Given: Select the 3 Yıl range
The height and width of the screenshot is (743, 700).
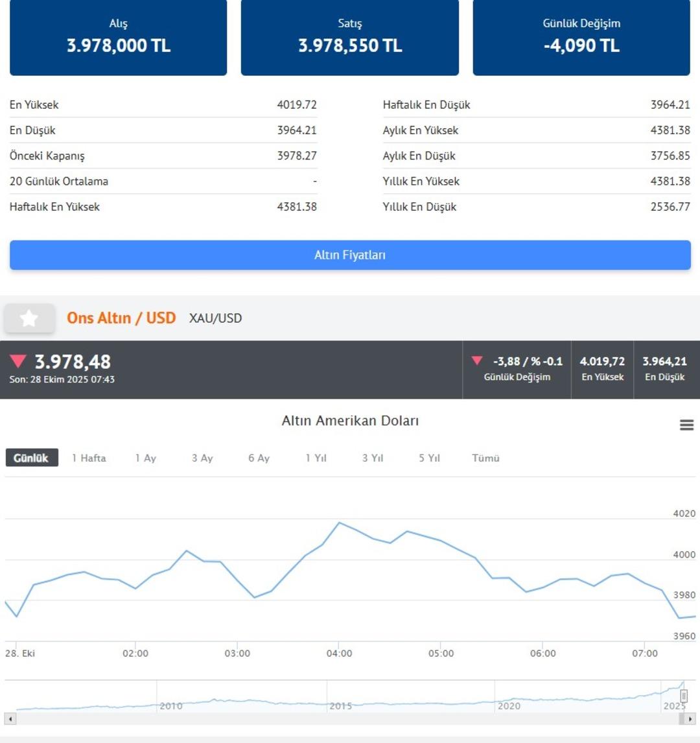Looking at the screenshot, I should point(373,458).
